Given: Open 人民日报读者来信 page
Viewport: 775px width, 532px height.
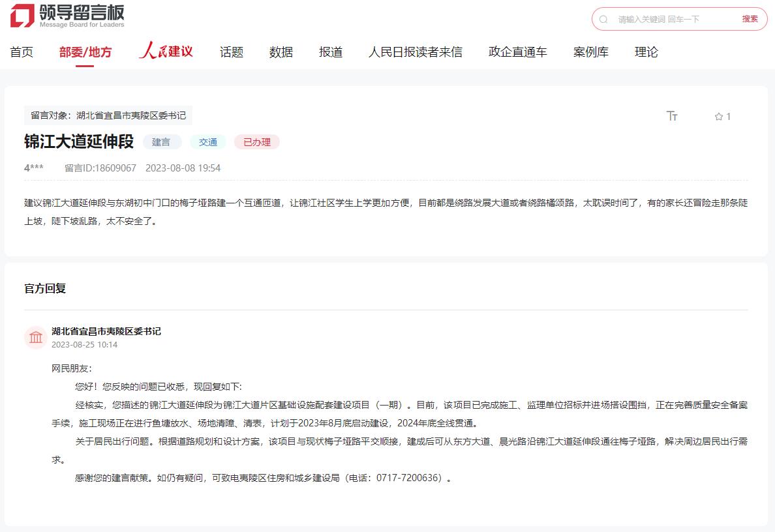Looking at the screenshot, I should pyautogui.click(x=416, y=52).
